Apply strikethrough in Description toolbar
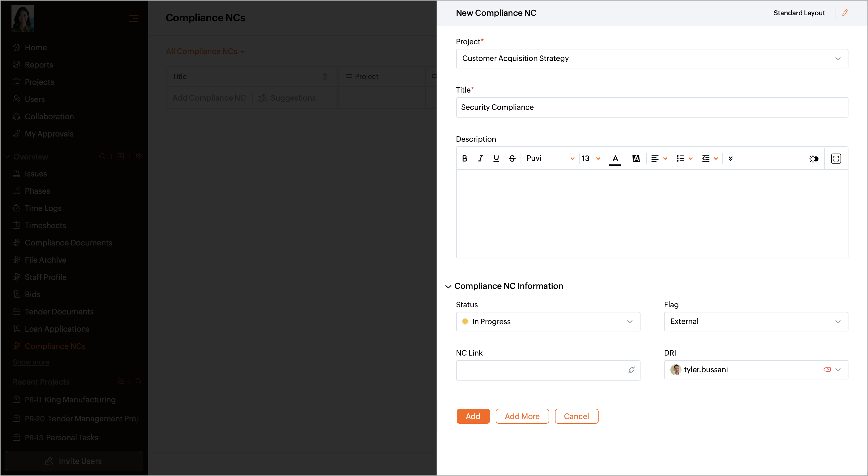The image size is (868, 476). [x=512, y=158]
